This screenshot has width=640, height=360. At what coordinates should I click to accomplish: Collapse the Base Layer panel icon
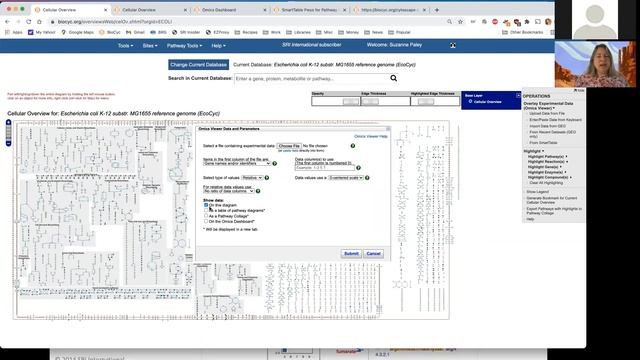pyautogui.click(x=518, y=96)
